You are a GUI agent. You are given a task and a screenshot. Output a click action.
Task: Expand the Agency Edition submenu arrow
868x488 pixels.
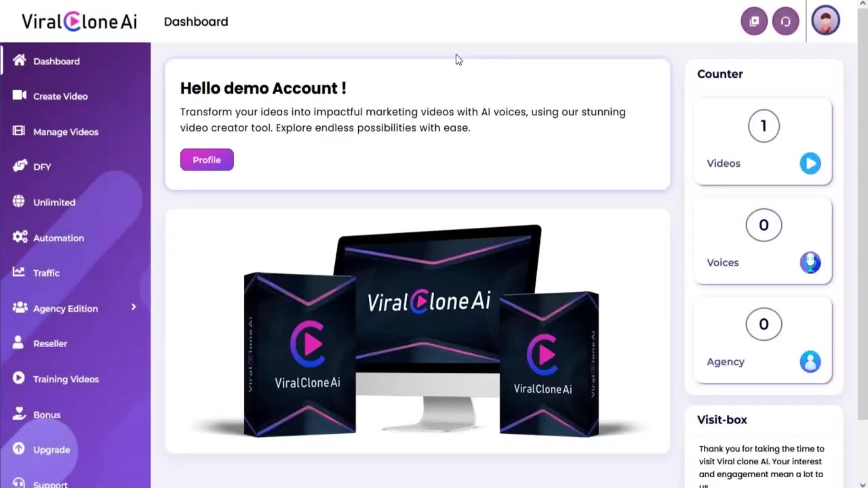[134, 307]
